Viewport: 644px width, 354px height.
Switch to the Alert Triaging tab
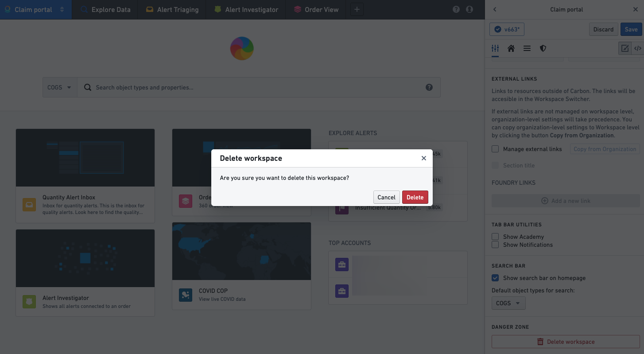coord(172,9)
